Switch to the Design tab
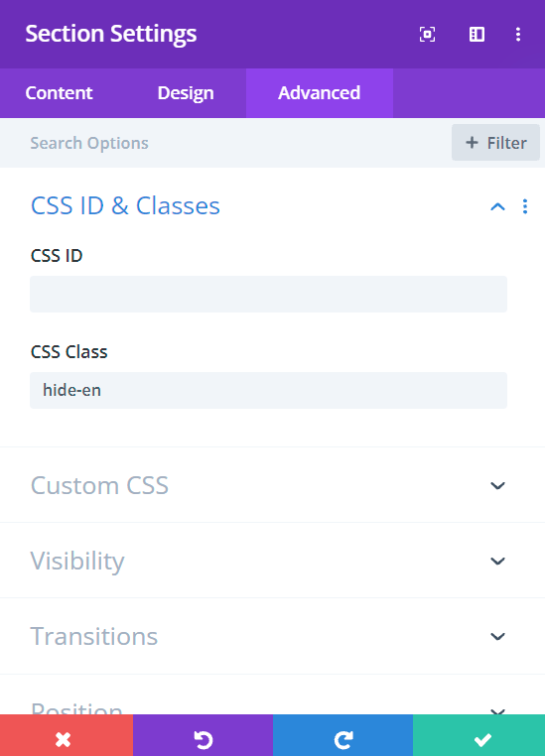The width and height of the screenshot is (545, 756). pyautogui.click(x=186, y=93)
